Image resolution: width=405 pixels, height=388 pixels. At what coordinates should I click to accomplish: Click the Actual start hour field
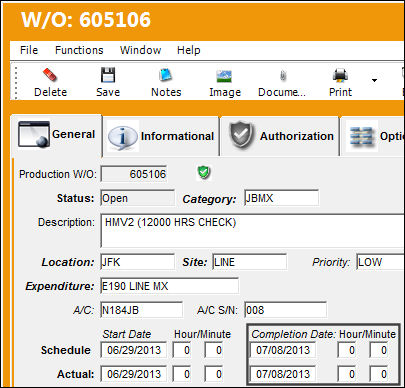(x=182, y=374)
